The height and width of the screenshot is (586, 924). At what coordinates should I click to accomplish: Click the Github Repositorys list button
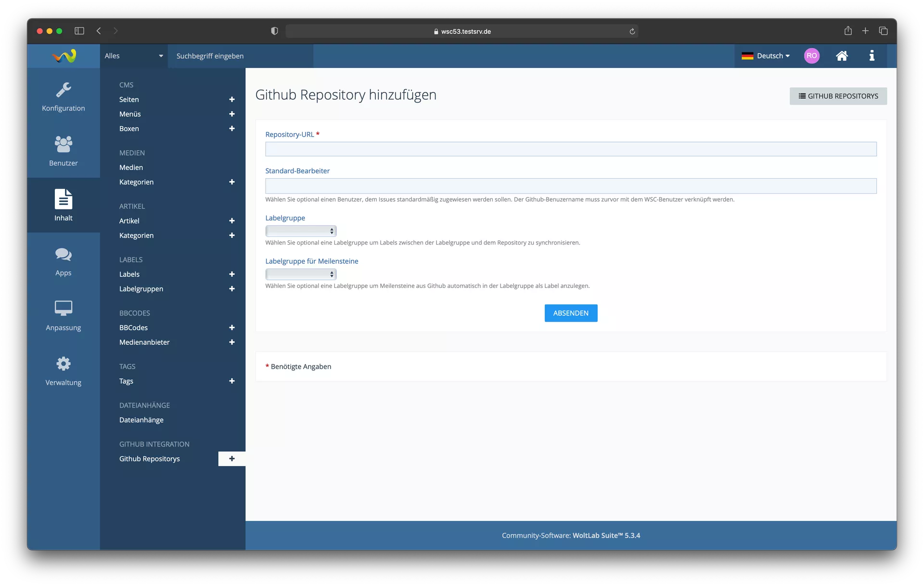(x=837, y=96)
